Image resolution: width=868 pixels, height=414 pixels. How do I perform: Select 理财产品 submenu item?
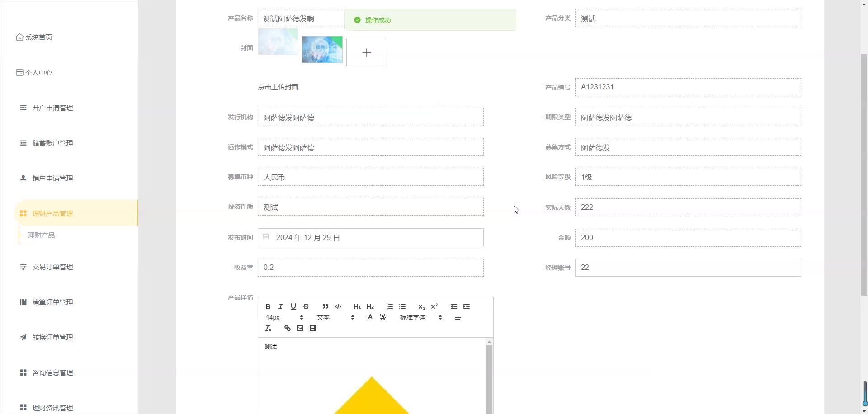pos(41,235)
